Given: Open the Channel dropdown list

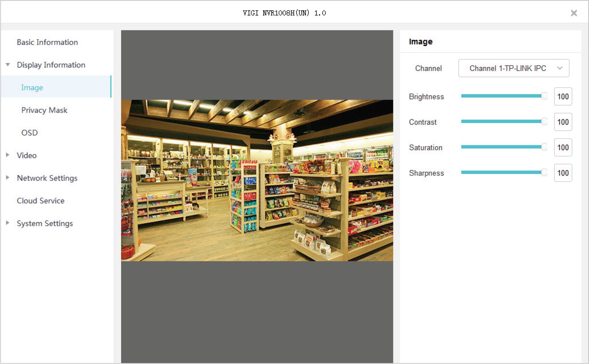Looking at the screenshot, I should [513, 68].
